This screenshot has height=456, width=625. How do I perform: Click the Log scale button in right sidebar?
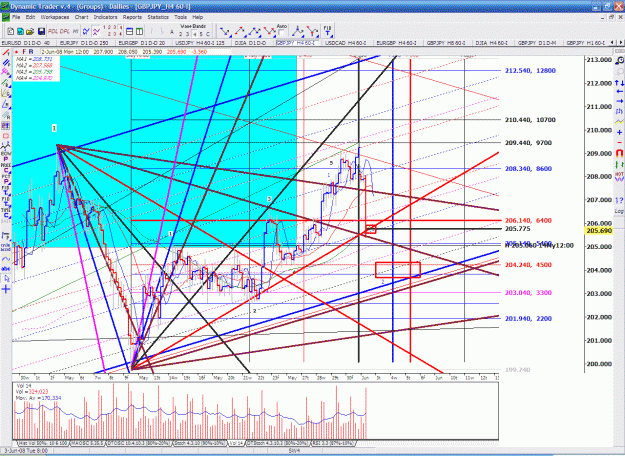pyautogui.click(x=619, y=211)
